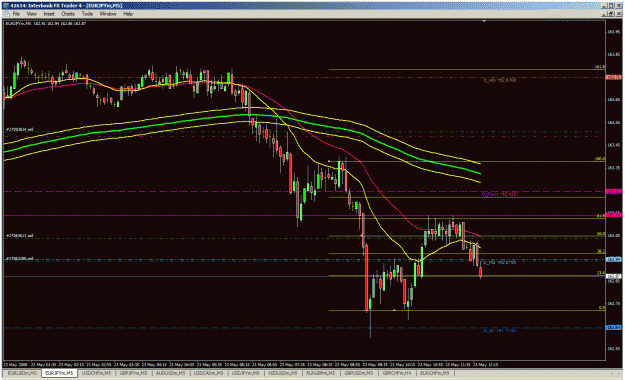Screen dimensions: 625x380
Task: Open the Charts menu
Action: tap(68, 14)
